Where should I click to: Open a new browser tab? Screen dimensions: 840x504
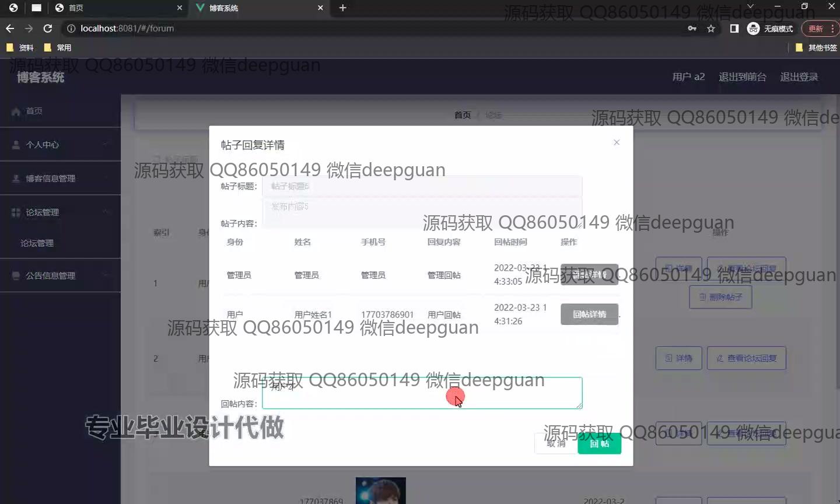pyautogui.click(x=343, y=8)
